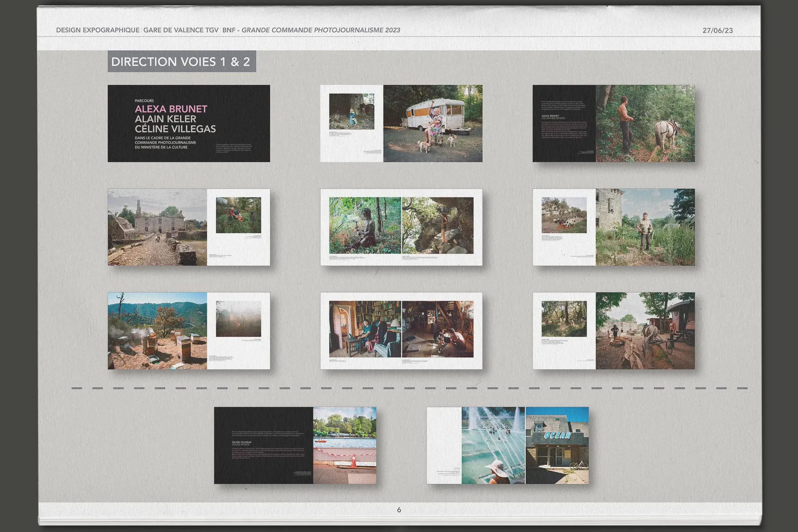Click 'GRANDE COMMANDE PHOTOJOURNALISME 2023' header text
Viewport: 798px width, 532px height.
pyautogui.click(x=321, y=30)
